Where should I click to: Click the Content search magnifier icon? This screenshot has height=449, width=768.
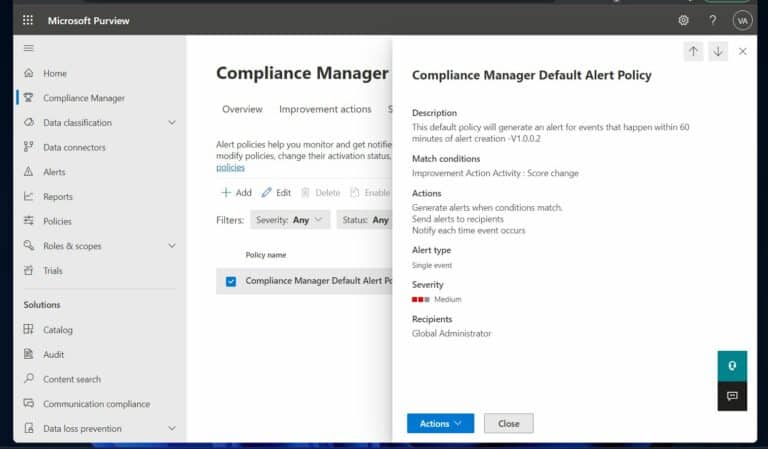[x=28, y=378]
